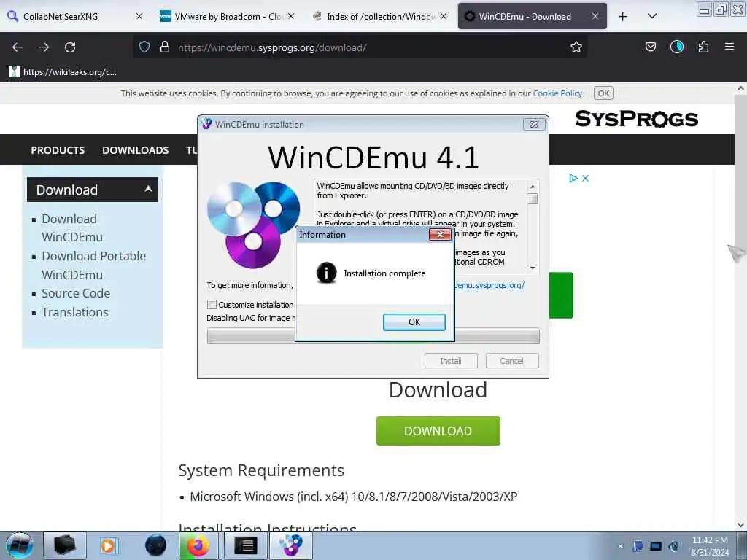Open the black box app on the taskbar
This screenshot has height=560, width=747.
(65, 545)
